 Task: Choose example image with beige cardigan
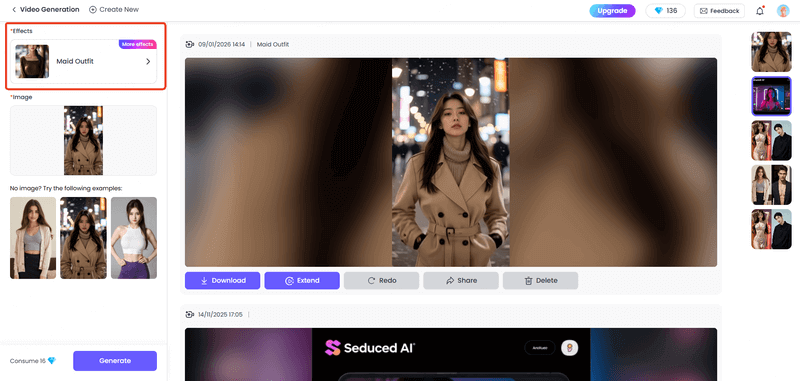point(33,238)
